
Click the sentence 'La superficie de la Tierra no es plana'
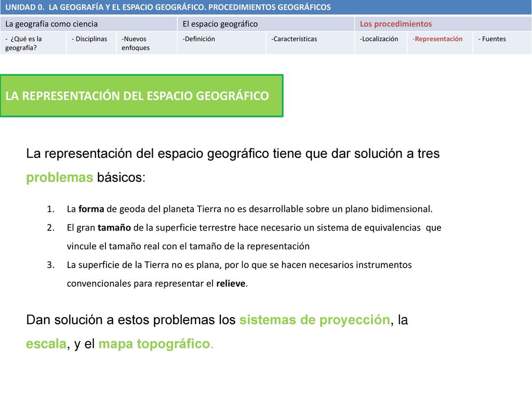click(143, 265)
